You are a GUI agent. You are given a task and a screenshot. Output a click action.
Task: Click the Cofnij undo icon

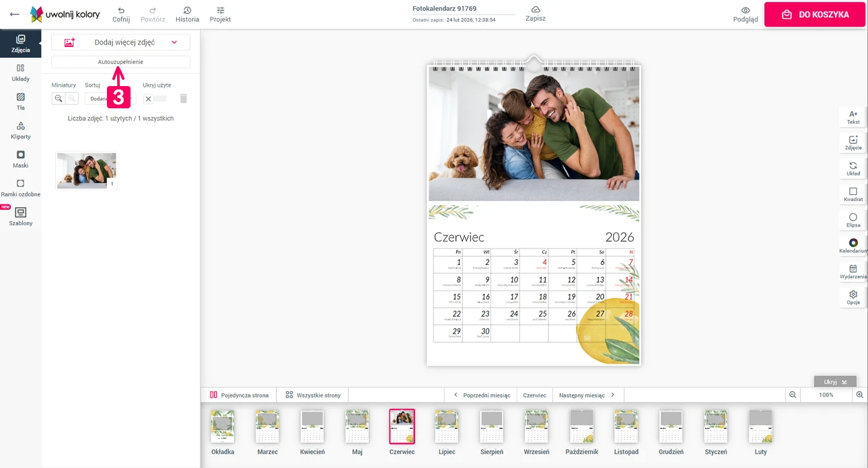click(121, 11)
